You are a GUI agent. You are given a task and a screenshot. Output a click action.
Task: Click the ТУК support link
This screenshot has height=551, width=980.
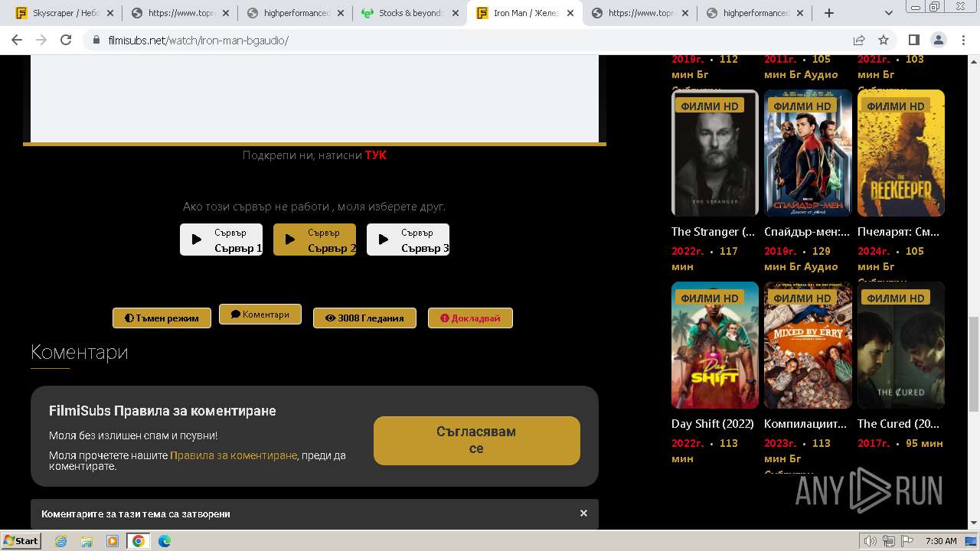(375, 155)
